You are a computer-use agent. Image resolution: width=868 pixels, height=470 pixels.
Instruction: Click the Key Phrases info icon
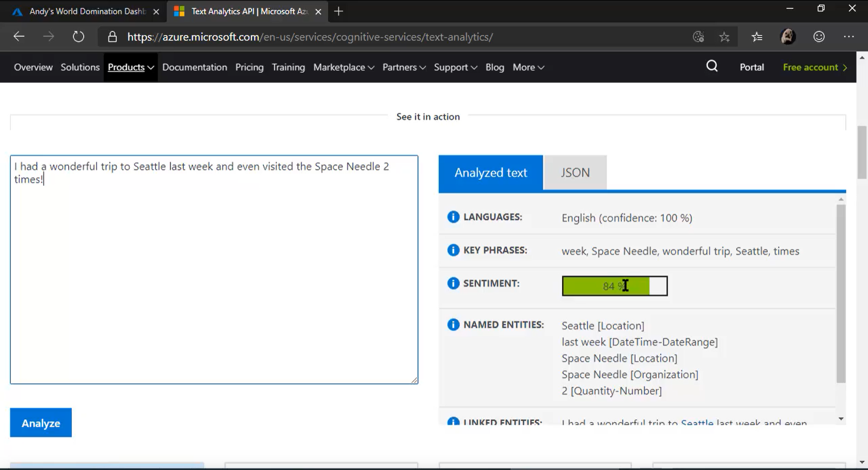[453, 250]
